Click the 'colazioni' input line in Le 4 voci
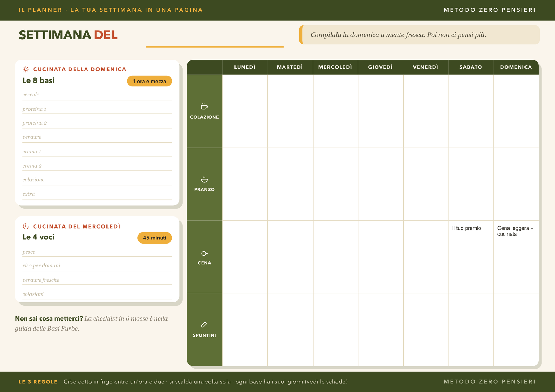The height and width of the screenshot is (392, 555). point(97,295)
